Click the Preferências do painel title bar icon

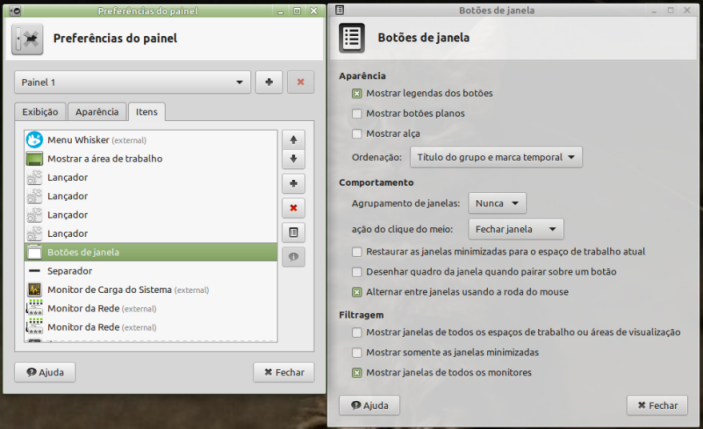pyautogui.click(x=15, y=11)
